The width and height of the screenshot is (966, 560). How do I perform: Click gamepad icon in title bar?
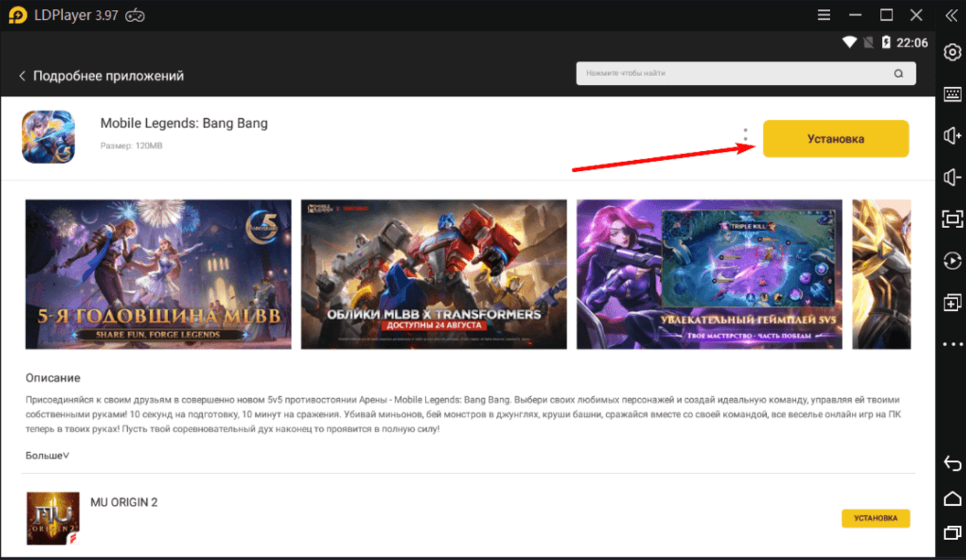pos(135,16)
